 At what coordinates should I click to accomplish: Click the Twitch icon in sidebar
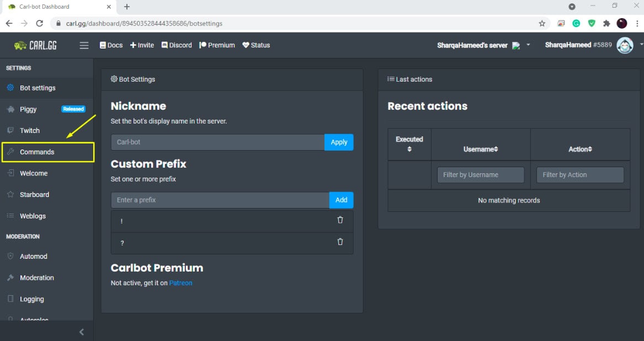[x=10, y=130]
